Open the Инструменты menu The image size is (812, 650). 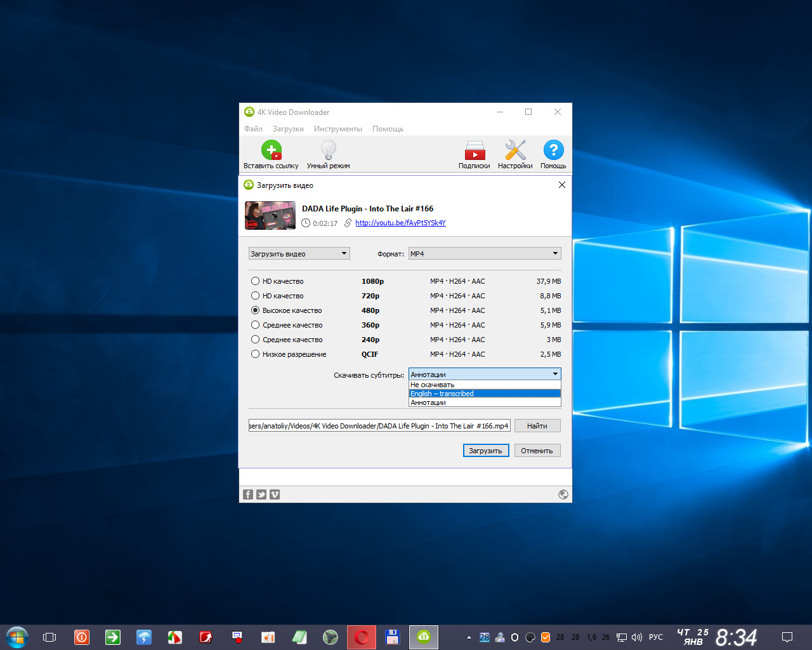(x=337, y=129)
